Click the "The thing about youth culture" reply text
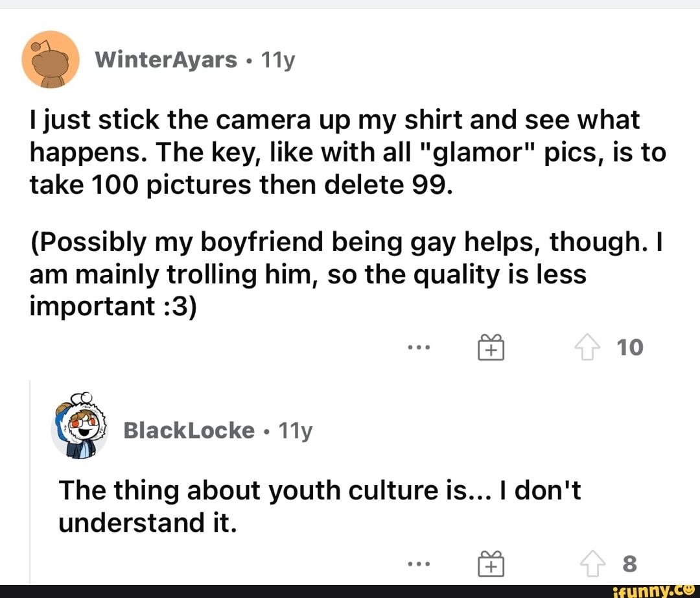 pyautogui.click(x=320, y=507)
